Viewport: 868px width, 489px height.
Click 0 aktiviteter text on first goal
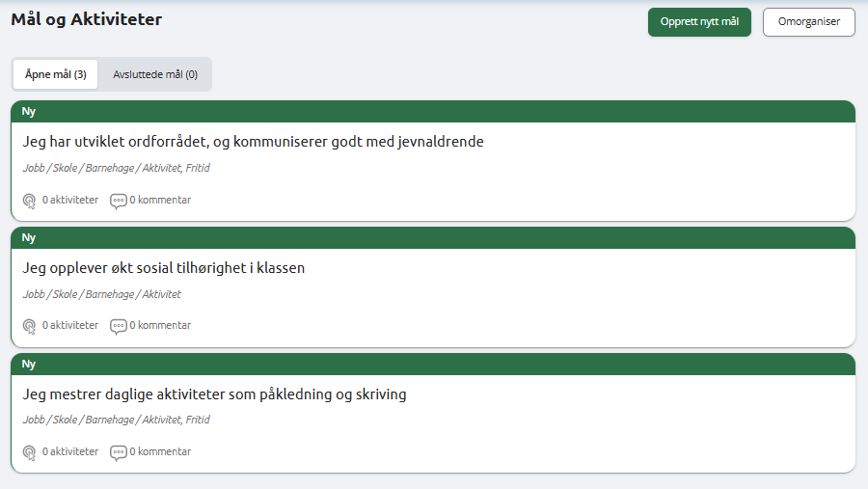[x=70, y=200]
